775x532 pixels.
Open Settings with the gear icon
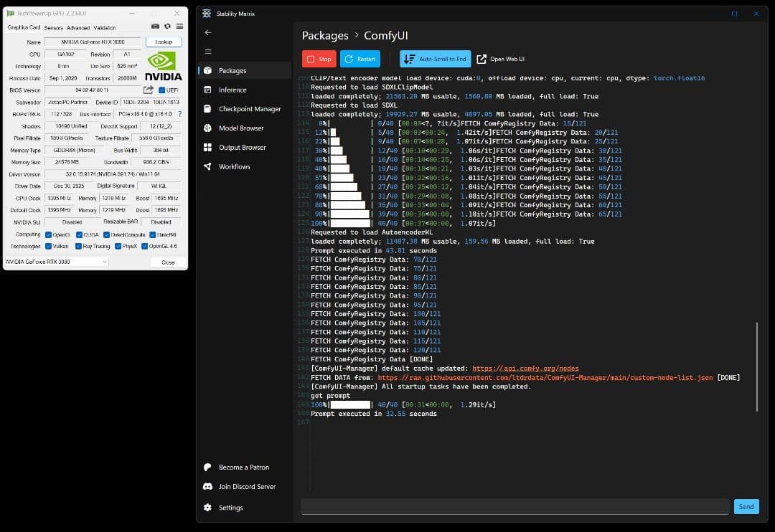[207, 508]
